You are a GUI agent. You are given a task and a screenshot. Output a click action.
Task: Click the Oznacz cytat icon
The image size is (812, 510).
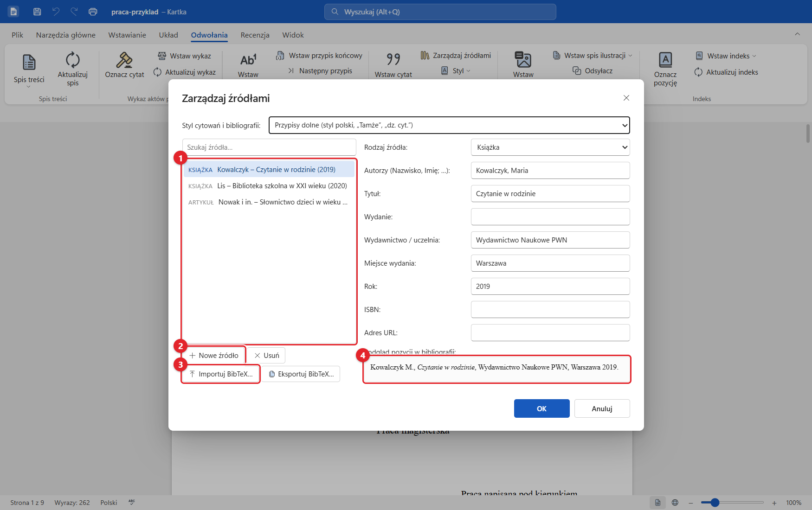pos(124,59)
